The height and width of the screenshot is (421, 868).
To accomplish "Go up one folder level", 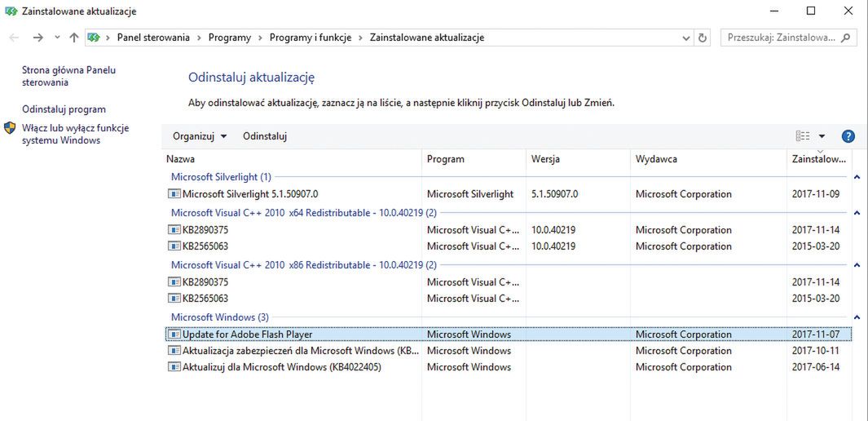I will tap(74, 38).
